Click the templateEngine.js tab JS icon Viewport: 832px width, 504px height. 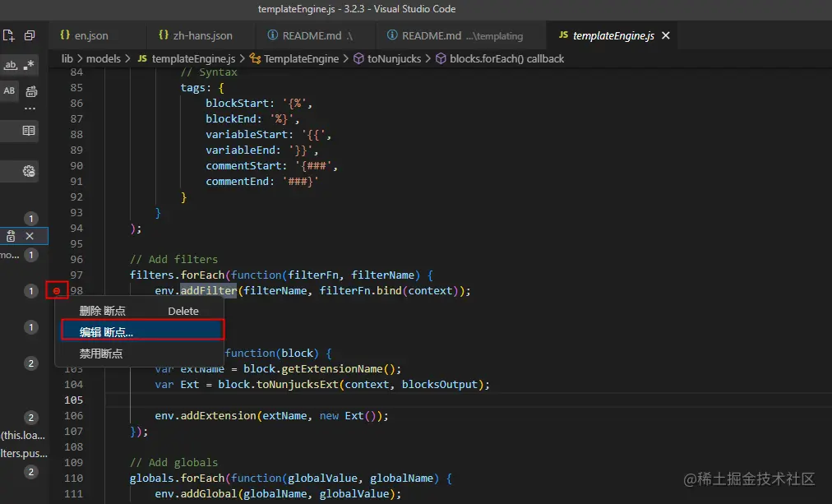click(563, 35)
